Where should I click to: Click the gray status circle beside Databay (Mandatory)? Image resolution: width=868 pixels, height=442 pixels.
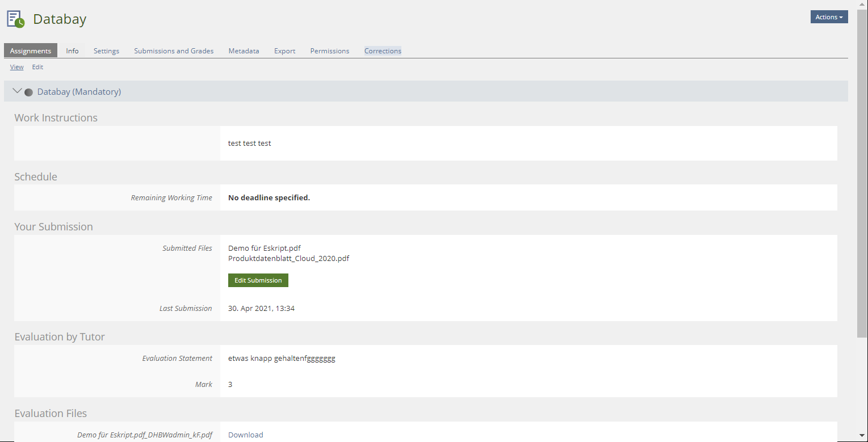point(28,92)
